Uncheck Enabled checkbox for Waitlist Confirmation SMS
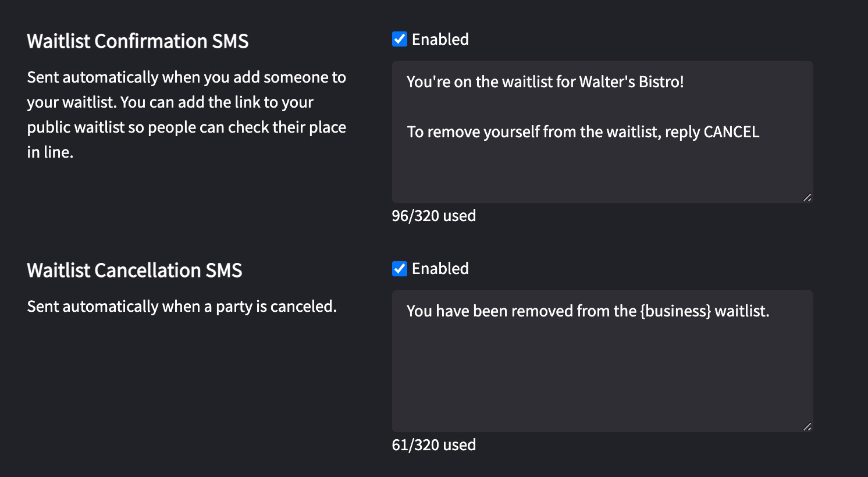868x477 pixels. (x=400, y=40)
